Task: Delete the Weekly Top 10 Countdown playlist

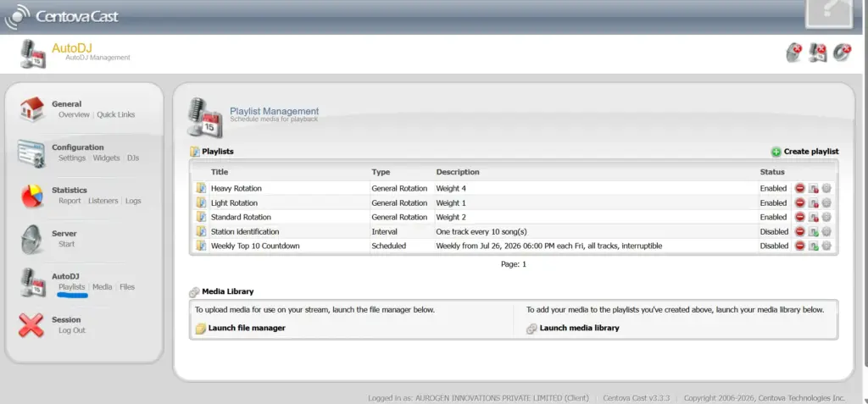Action: coord(799,246)
